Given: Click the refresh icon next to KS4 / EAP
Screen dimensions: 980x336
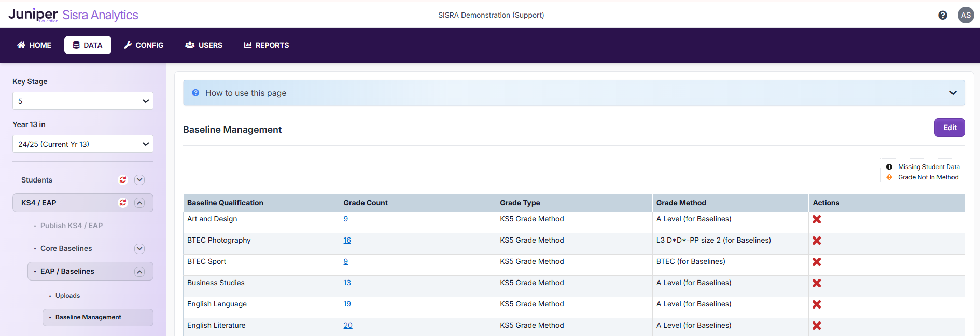Looking at the screenshot, I should tap(123, 203).
